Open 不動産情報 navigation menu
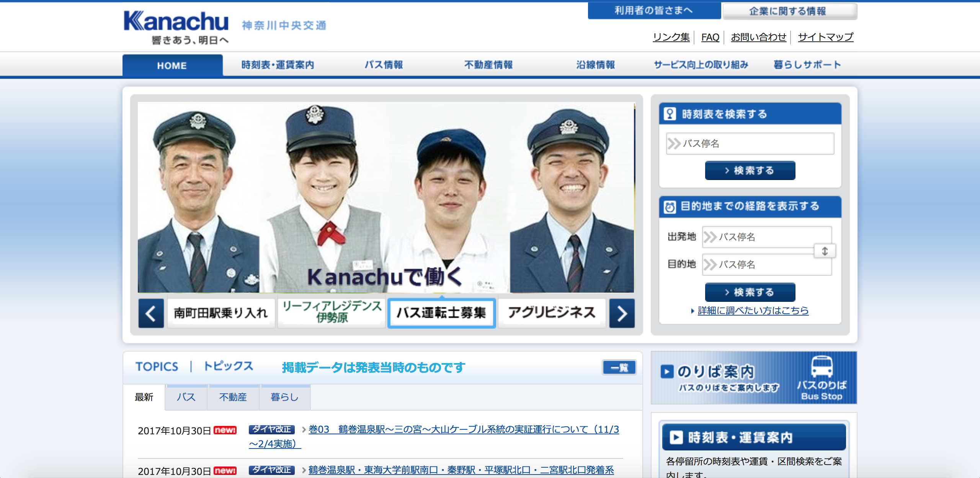This screenshot has width=980, height=478. click(x=488, y=65)
